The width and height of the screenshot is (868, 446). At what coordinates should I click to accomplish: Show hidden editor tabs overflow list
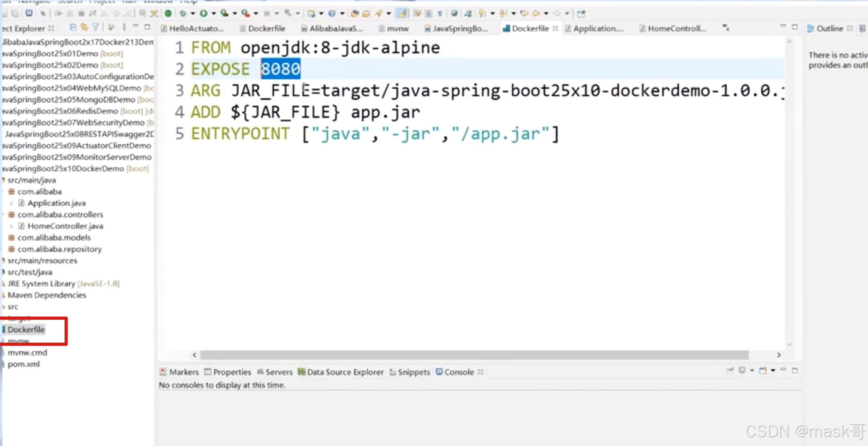726,28
